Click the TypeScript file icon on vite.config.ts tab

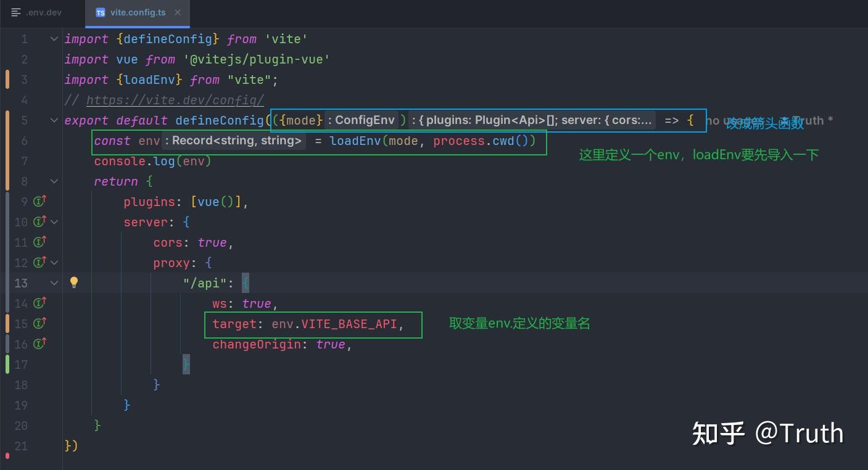pos(101,12)
